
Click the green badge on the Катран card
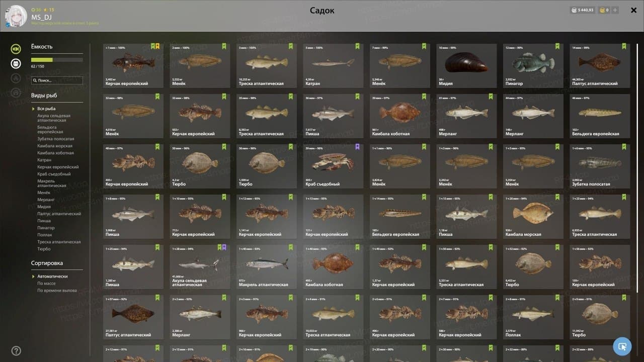357,46
